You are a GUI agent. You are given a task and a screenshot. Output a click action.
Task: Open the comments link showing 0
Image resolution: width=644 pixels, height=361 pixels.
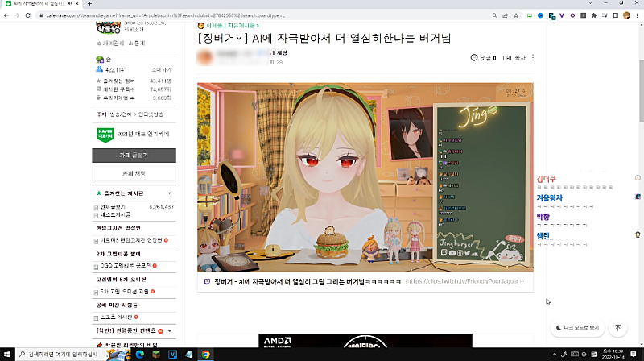coord(483,58)
